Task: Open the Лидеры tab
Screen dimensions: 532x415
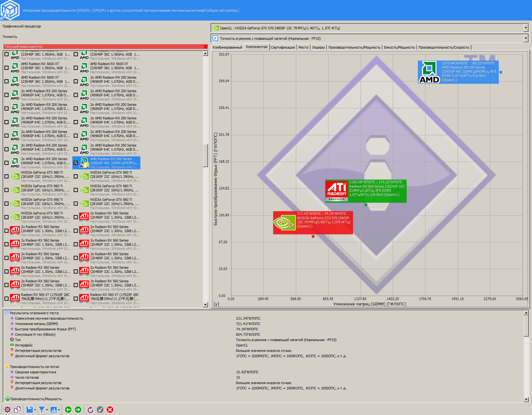Action: (x=318, y=47)
